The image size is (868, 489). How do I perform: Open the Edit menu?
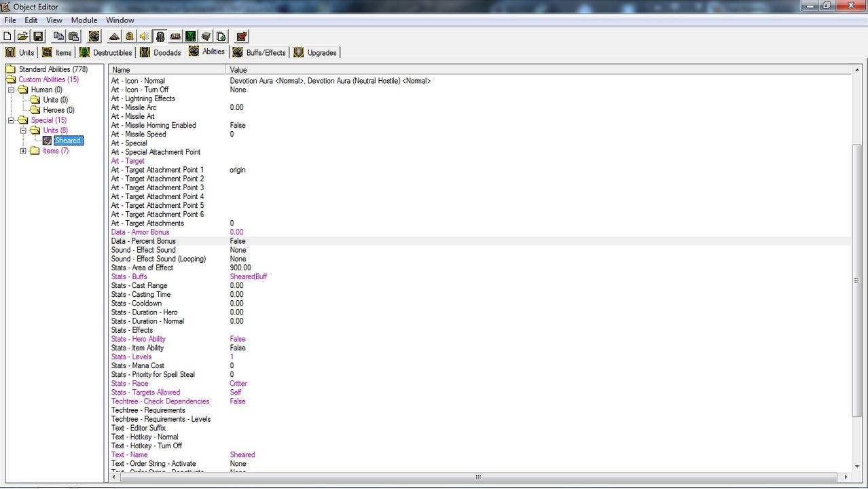click(x=31, y=20)
